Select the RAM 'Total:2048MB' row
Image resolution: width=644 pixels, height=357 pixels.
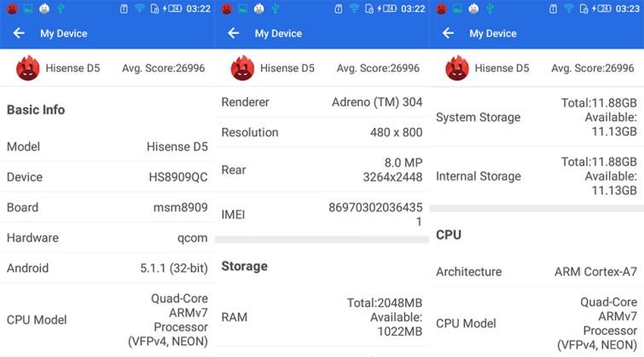pos(322,317)
